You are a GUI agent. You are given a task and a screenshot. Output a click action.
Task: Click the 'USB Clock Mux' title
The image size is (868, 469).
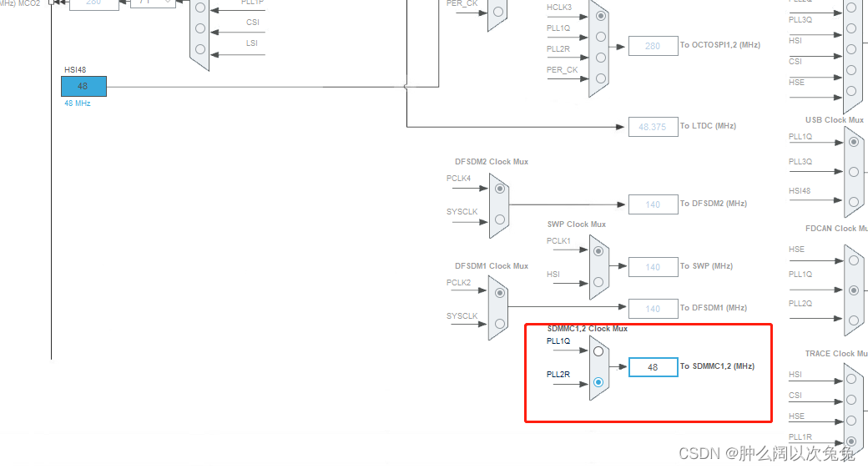point(835,119)
